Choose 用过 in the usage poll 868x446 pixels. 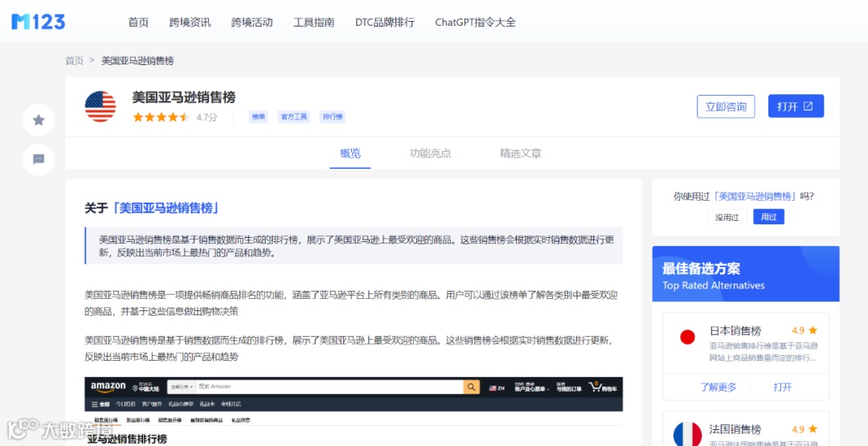768,217
